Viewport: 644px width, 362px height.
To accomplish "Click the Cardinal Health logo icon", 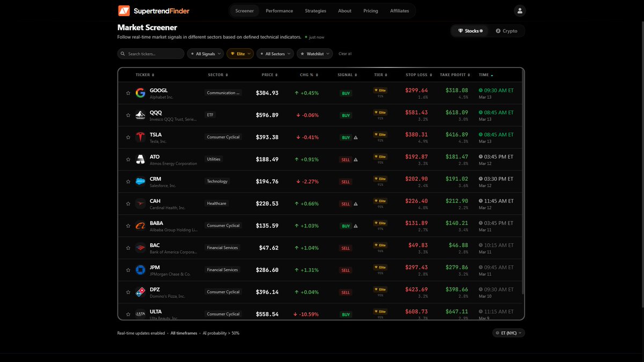I will tap(141, 203).
